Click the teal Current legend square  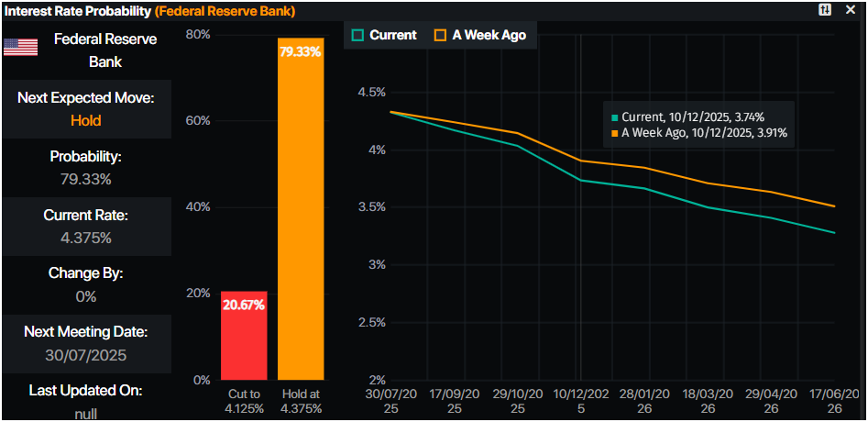point(358,35)
